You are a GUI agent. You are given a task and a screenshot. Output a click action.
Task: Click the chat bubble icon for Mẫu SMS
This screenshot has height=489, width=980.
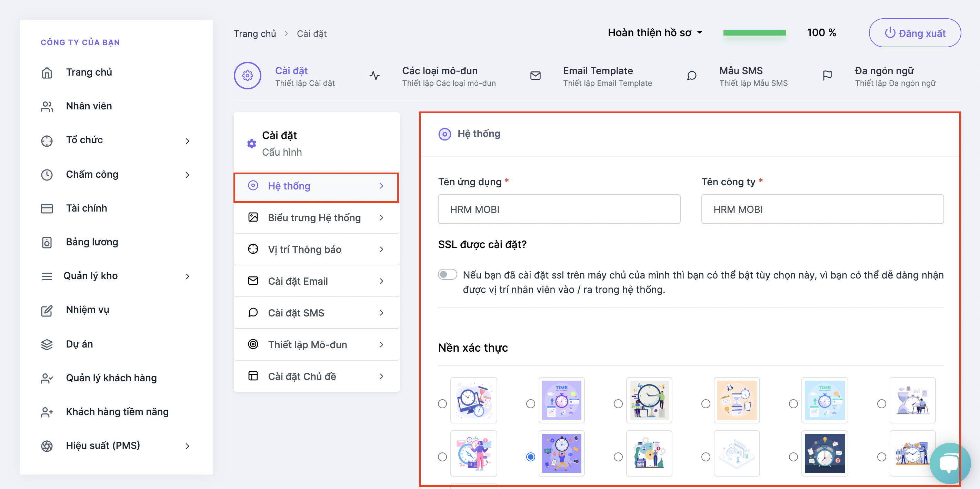click(x=692, y=76)
